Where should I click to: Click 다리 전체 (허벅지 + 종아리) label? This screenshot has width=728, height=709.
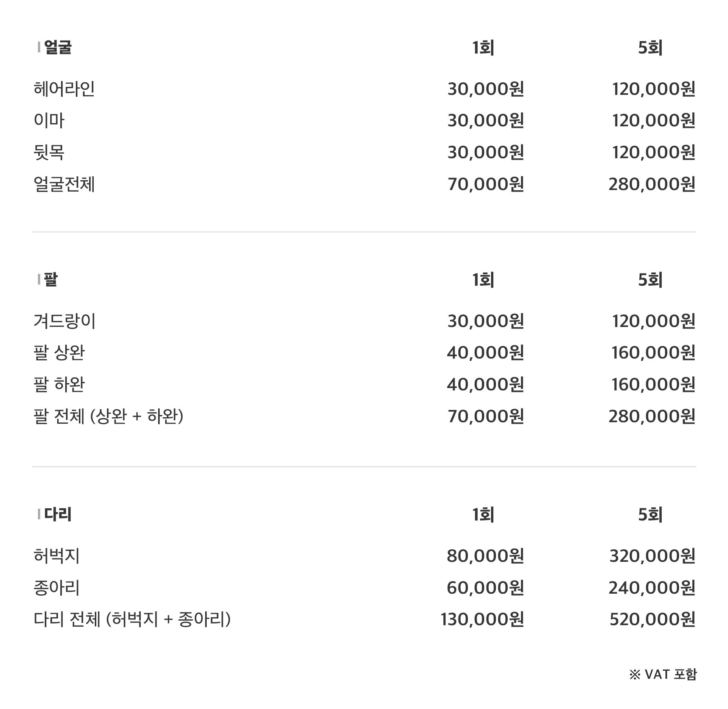[x=132, y=619]
